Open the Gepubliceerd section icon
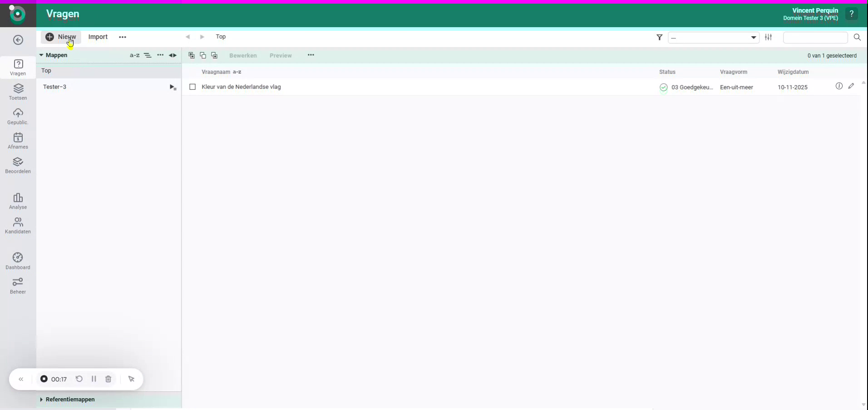Screen dimensions: 868x410 [x=18, y=116]
